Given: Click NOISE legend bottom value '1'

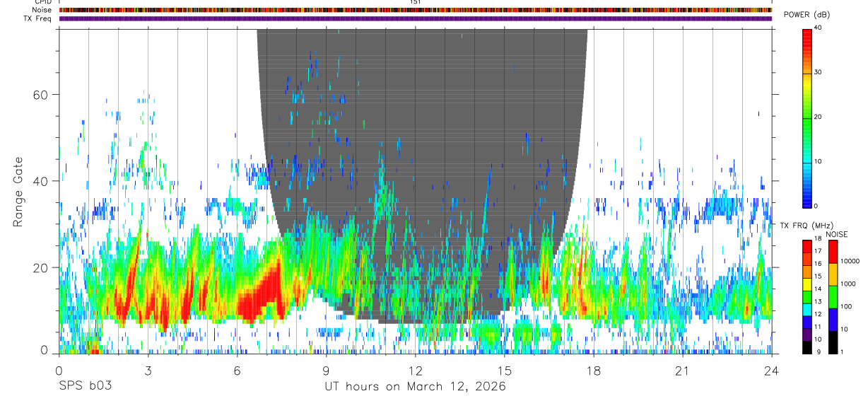Looking at the screenshot, I should (843, 351).
